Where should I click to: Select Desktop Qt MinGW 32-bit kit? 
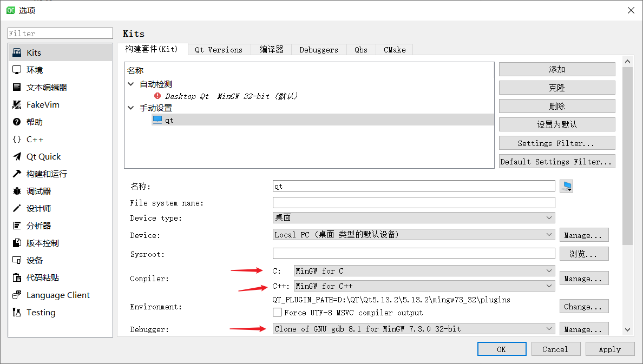231,96
